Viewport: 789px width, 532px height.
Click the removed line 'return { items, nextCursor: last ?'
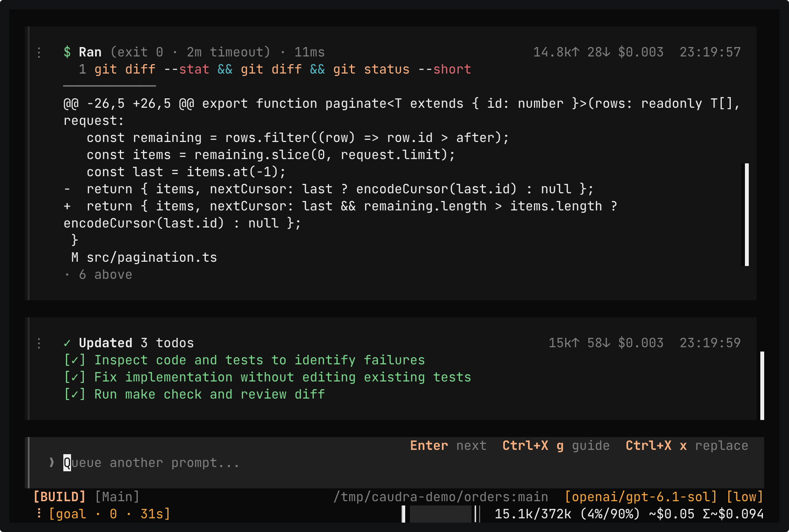pyautogui.click(x=329, y=189)
